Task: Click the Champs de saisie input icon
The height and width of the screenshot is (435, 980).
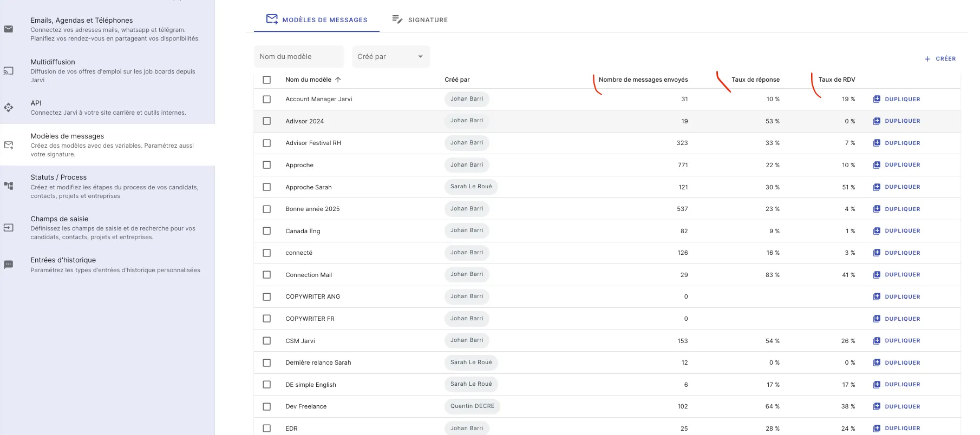Action: (9, 228)
